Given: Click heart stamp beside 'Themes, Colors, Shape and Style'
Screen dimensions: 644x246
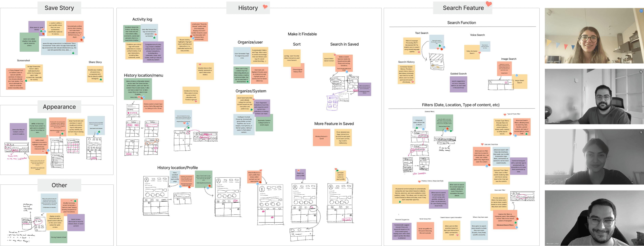Looking at the screenshot, I should (419, 181).
